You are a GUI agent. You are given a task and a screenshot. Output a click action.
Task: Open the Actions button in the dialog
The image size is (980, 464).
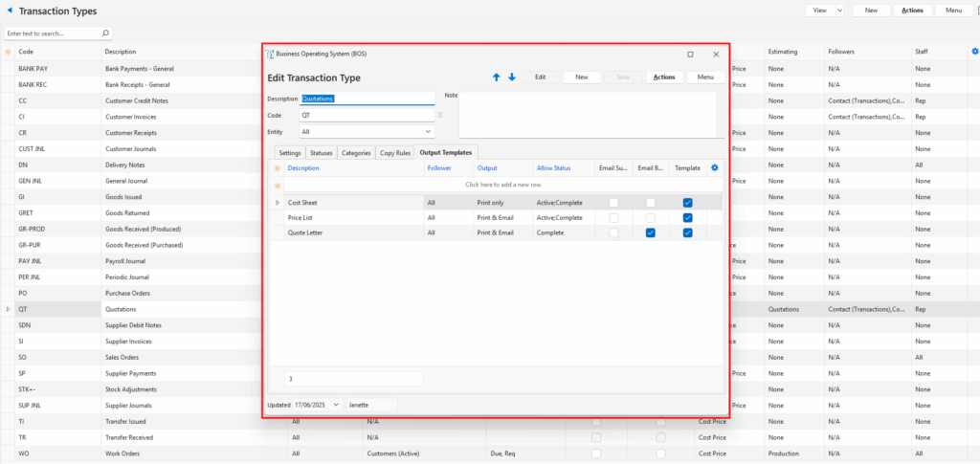(x=663, y=77)
